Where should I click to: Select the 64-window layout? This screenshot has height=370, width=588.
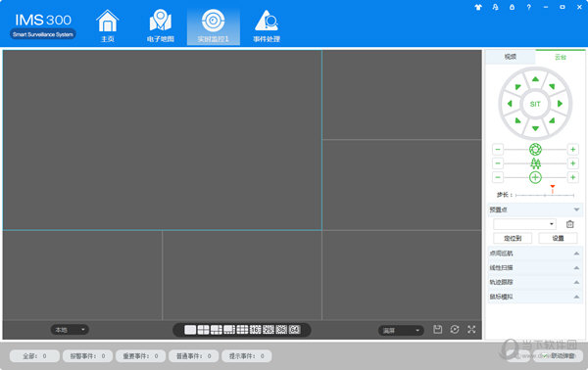point(294,330)
